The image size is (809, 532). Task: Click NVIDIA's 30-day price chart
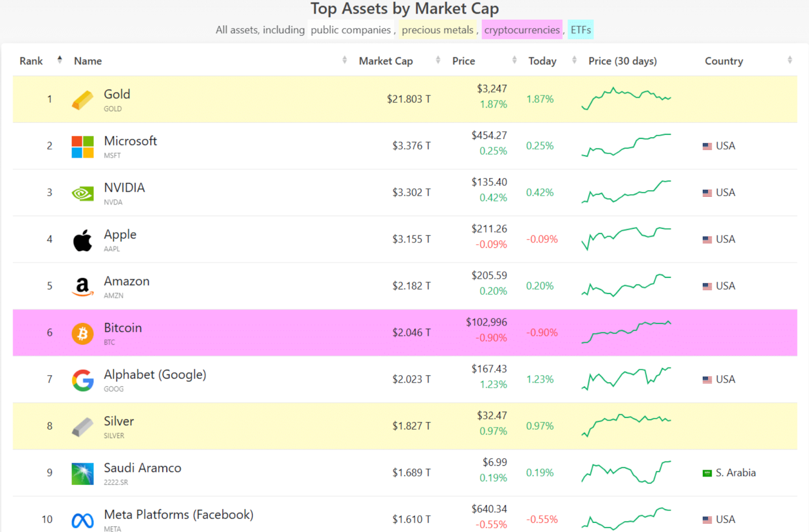[626, 191]
